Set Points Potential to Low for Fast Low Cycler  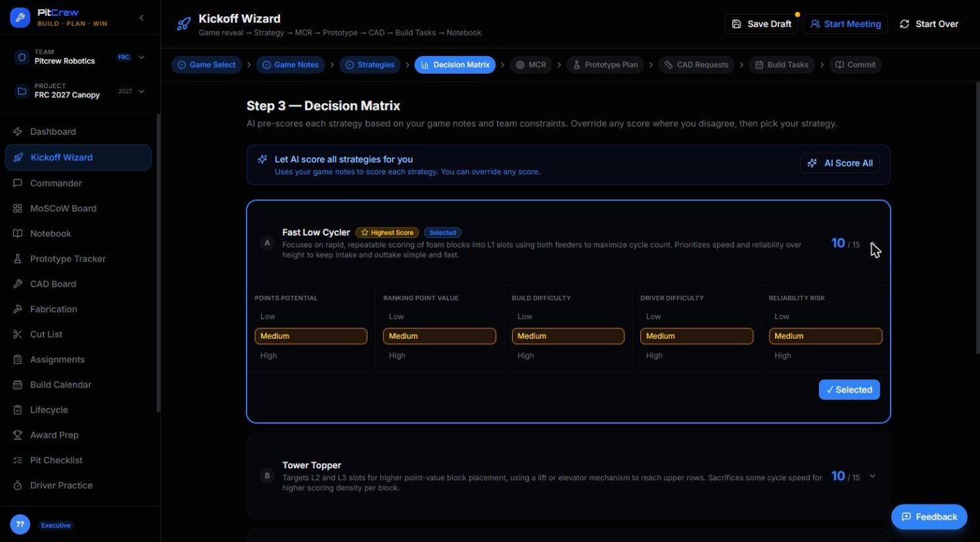tap(311, 316)
